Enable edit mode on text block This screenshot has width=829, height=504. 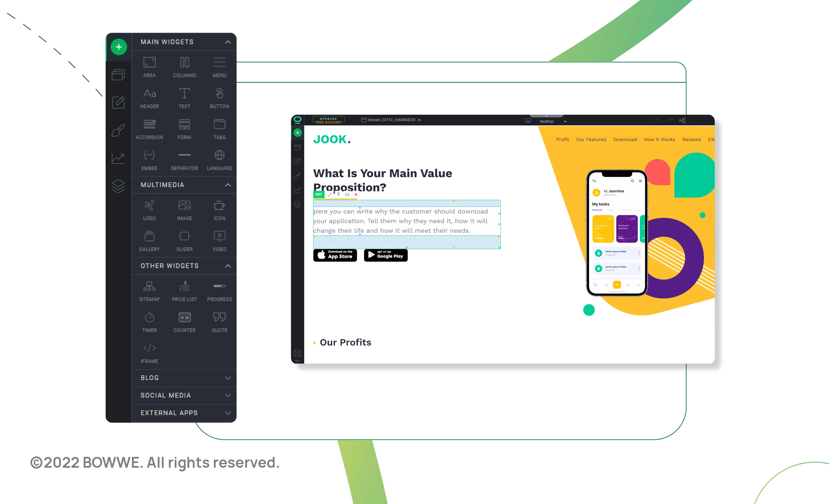319,195
